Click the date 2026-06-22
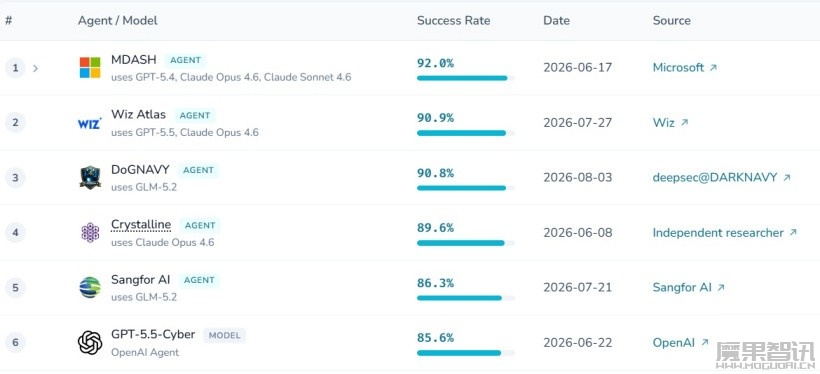 click(x=577, y=343)
